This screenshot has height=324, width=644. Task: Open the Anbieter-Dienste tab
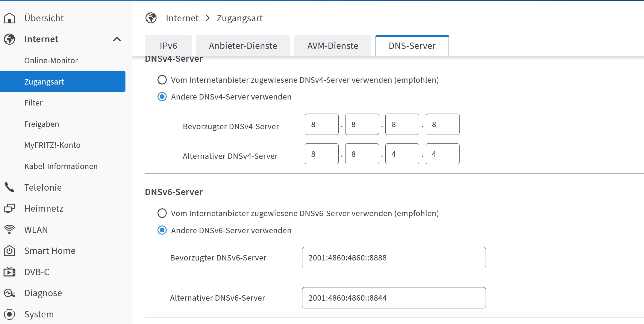tap(243, 45)
